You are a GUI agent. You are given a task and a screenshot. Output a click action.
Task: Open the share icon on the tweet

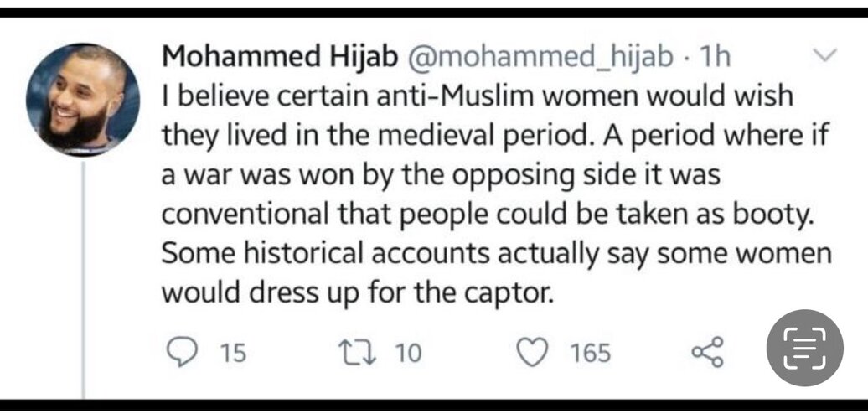tap(707, 352)
